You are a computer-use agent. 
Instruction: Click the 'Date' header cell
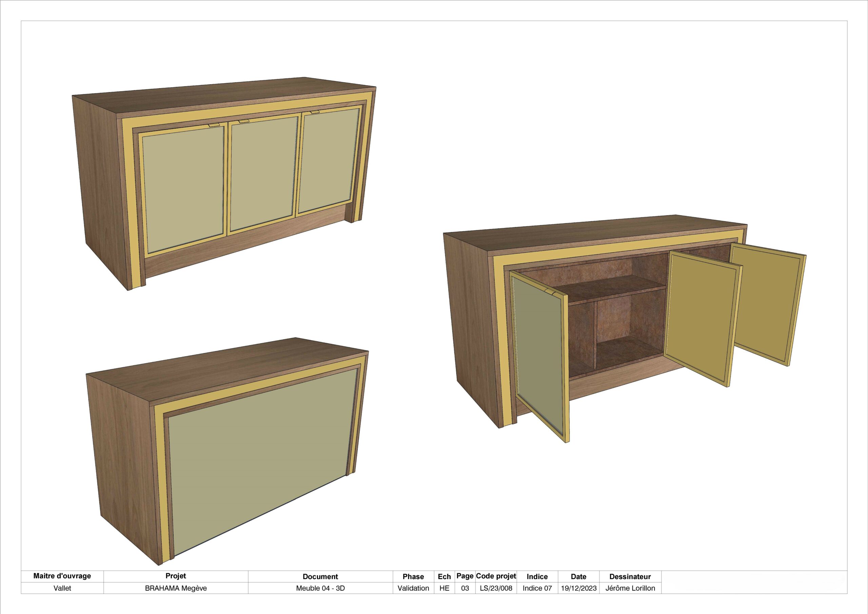[x=578, y=577]
